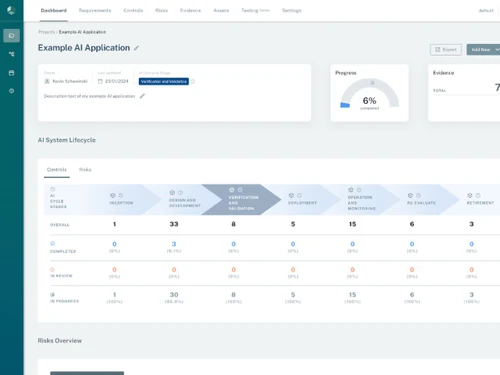The width and height of the screenshot is (500, 375).
Task: Click darker status icon above Retirement label
Action: (x=470, y=195)
